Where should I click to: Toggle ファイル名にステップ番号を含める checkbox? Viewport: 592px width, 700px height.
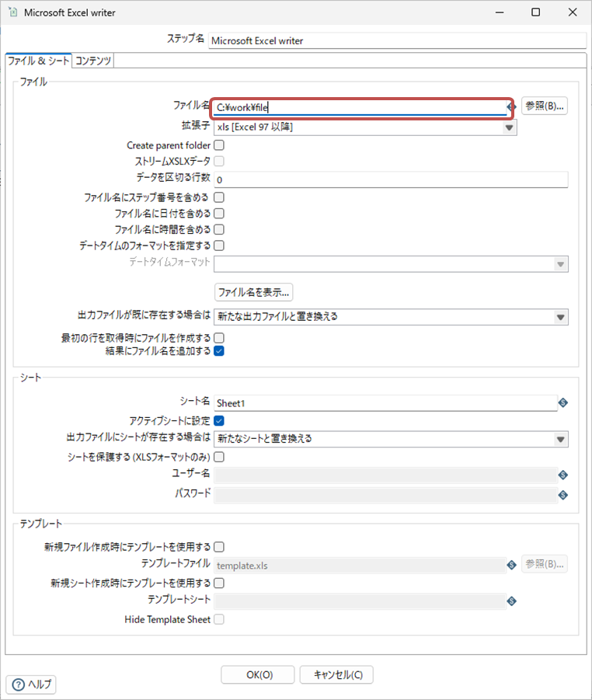[219, 197]
